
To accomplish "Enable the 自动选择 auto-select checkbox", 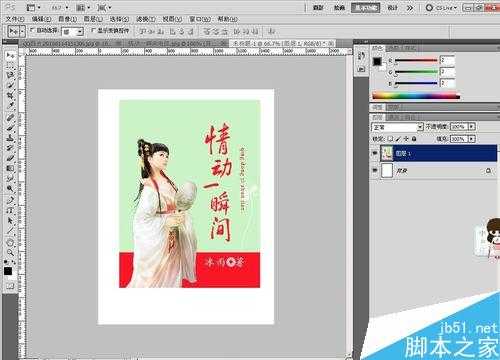I will pos(32,30).
